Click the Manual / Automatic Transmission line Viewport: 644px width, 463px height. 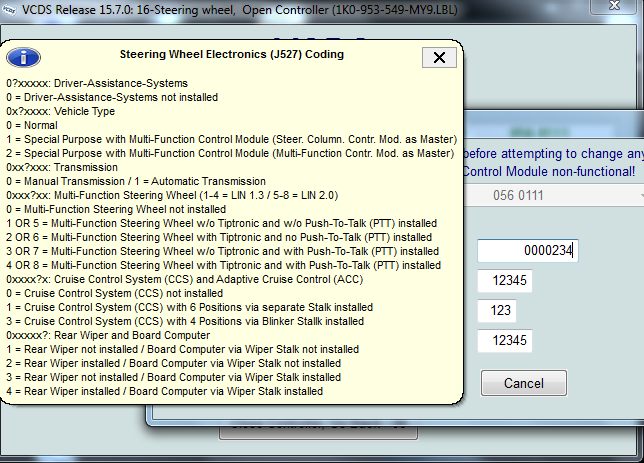pyautogui.click(x=136, y=181)
